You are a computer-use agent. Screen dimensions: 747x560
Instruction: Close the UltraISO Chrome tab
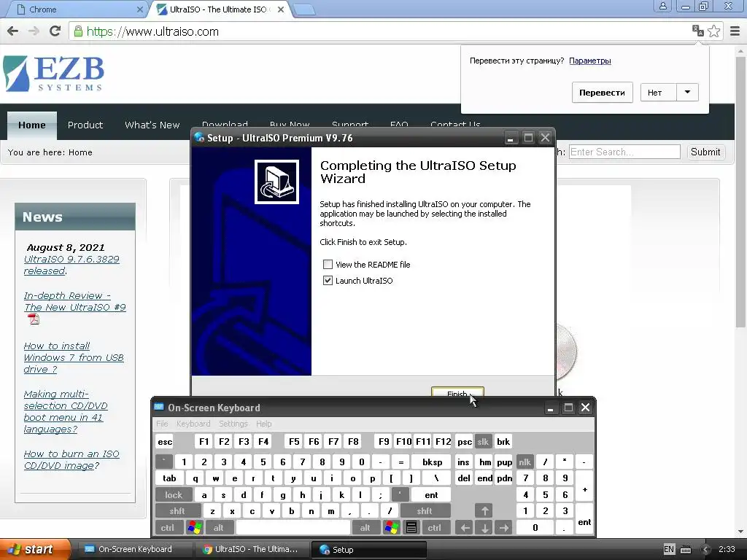pos(281,9)
